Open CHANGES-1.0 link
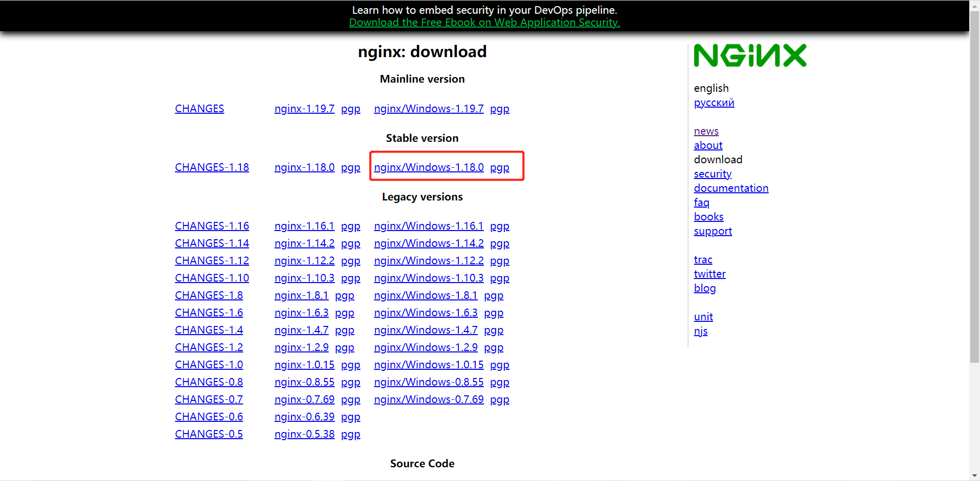This screenshot has width=980, height=481. point(209,365)
